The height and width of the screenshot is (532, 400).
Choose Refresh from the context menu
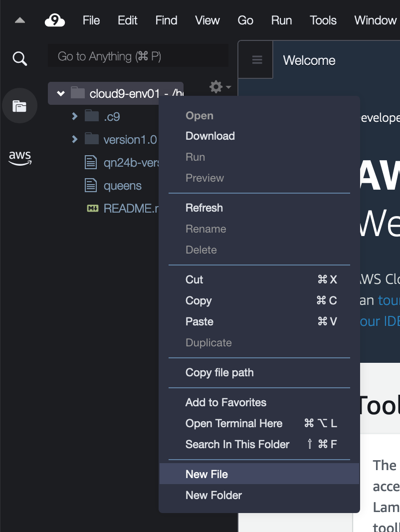259,208
